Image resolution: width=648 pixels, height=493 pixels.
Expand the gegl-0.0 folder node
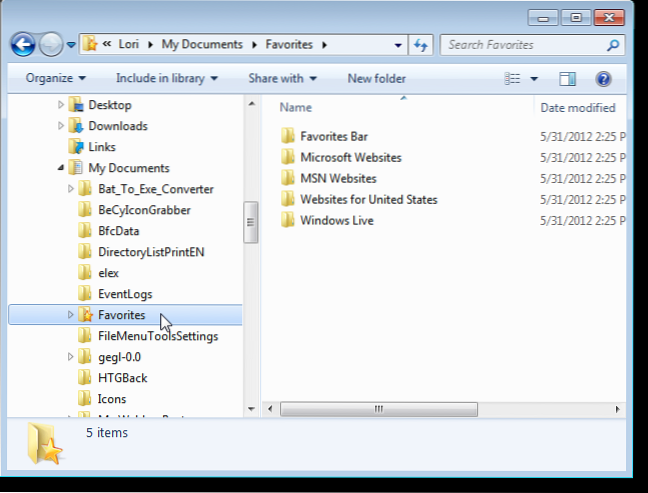70,357
